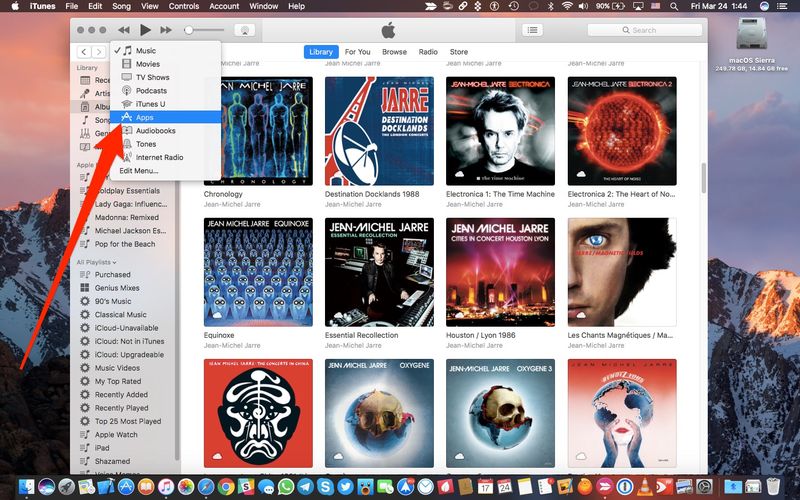
Task: Choose Movies from the media dropdown
Action: [166, 64]
